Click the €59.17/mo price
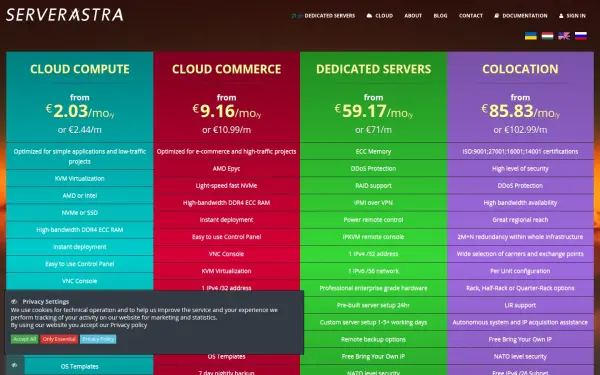Screen dimensions: 600x375 373,111
